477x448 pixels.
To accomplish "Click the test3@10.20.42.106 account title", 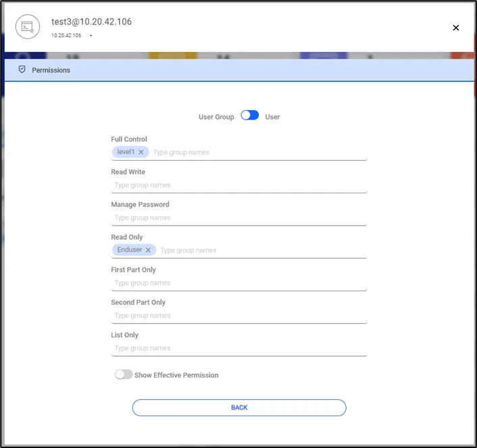I will [92, 22].
